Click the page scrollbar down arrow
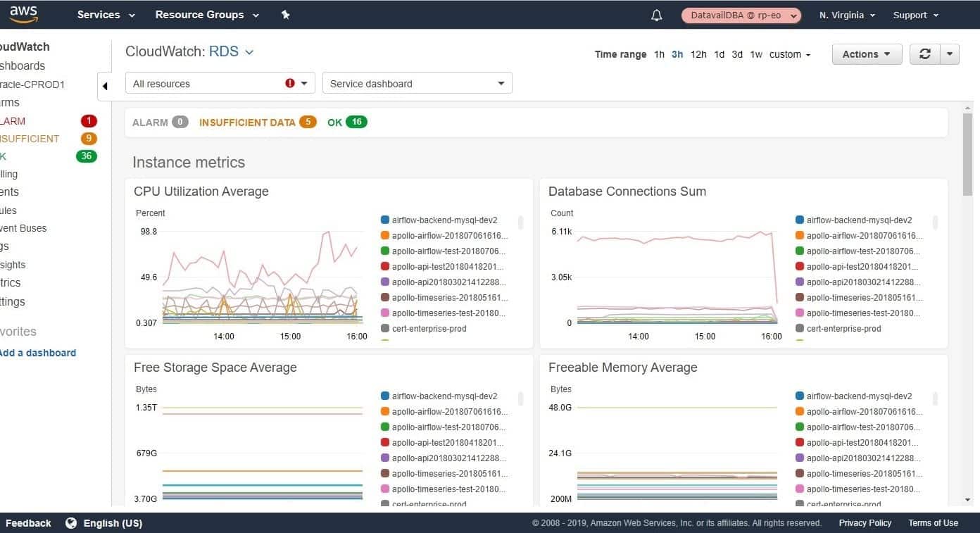The height and width of the screenshot is (533, 980). point(967,500)
